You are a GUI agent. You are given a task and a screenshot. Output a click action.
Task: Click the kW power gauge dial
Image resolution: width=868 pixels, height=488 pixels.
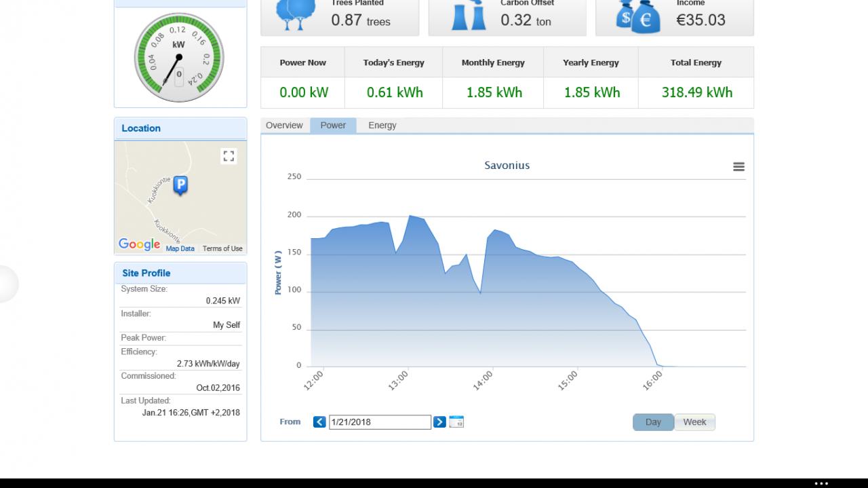178,58
